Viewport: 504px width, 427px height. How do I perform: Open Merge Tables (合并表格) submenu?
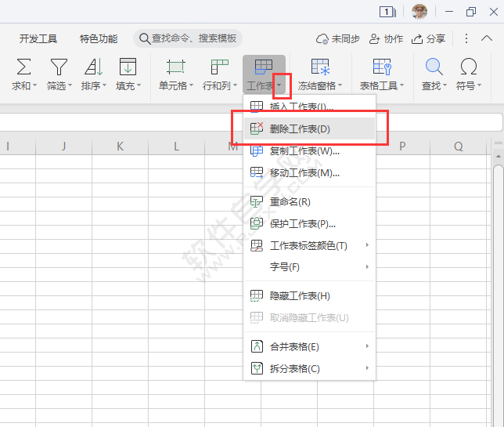pos(310,346)
